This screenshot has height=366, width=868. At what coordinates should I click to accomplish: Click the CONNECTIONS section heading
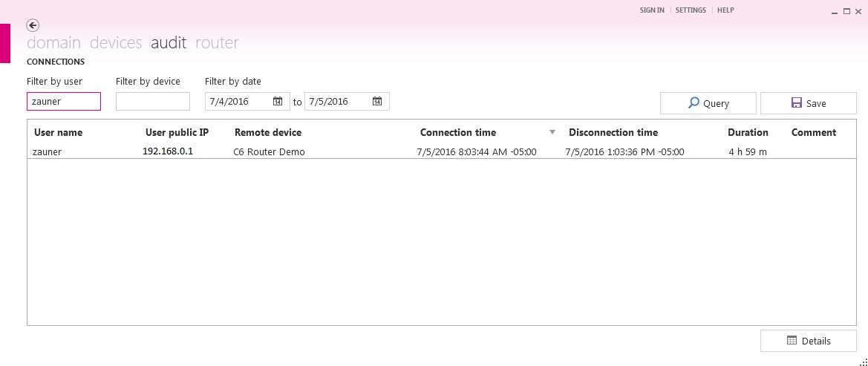pos(56,62)
